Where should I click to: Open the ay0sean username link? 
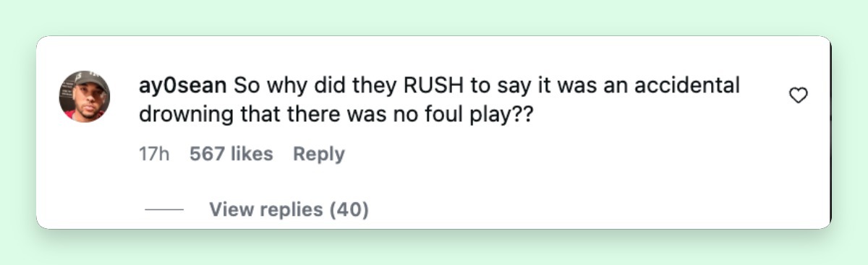tap(182, 85)
